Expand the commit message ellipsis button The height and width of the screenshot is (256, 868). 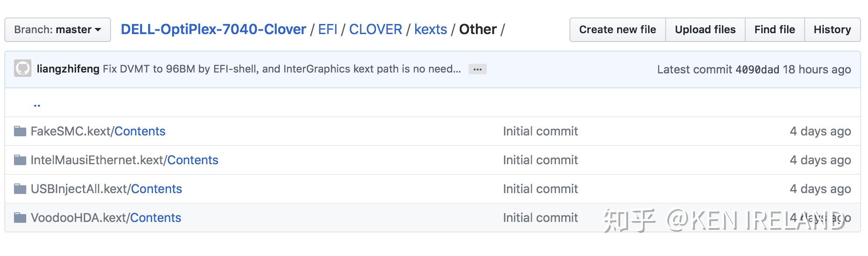pos(477,69)
